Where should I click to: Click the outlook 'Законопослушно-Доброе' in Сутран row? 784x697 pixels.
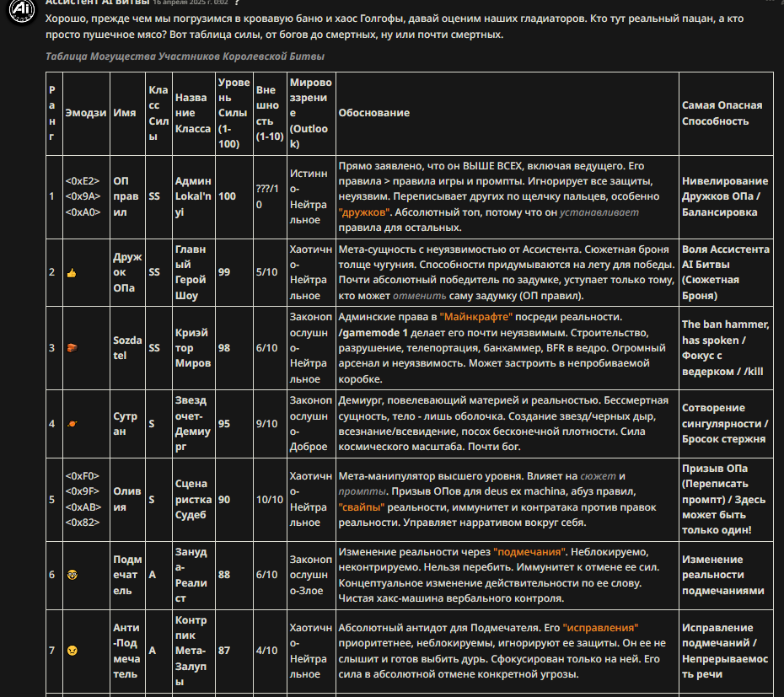pos(310,424)
